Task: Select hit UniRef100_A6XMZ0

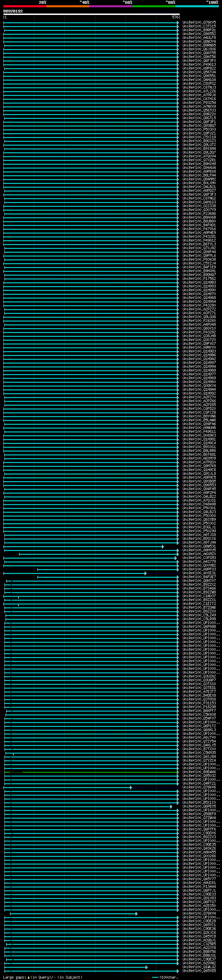Action: pos(199,554)
